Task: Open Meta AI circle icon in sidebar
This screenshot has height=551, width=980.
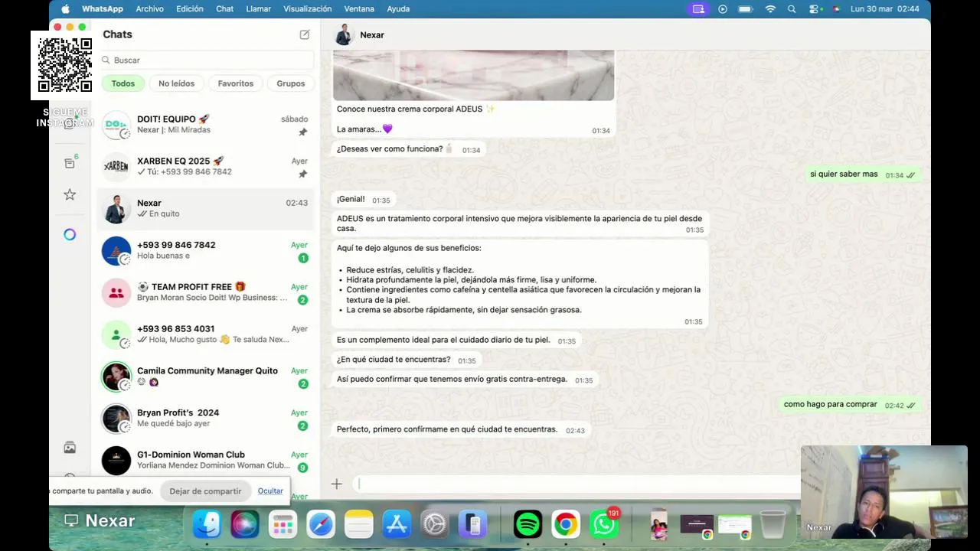Action: [70, 234]
